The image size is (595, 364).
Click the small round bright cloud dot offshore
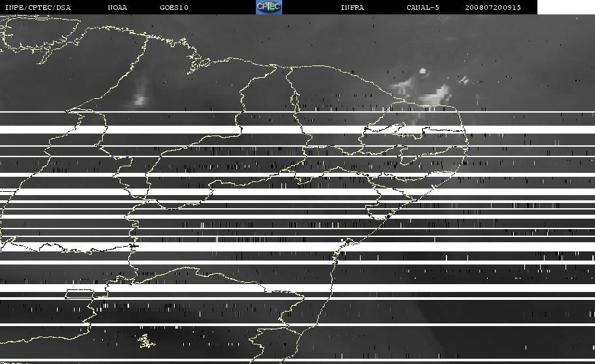(423, 71)
